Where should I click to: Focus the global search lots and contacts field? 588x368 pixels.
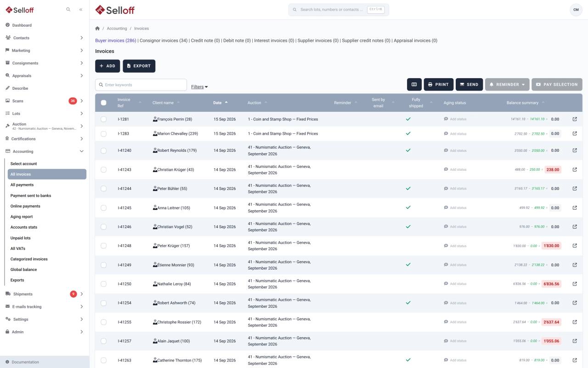339,10
